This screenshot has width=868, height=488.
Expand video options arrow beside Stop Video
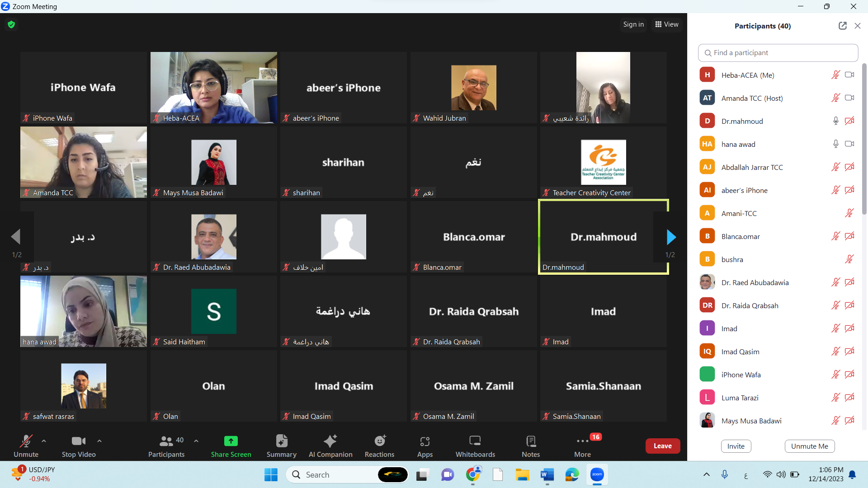tap(99, 441)
